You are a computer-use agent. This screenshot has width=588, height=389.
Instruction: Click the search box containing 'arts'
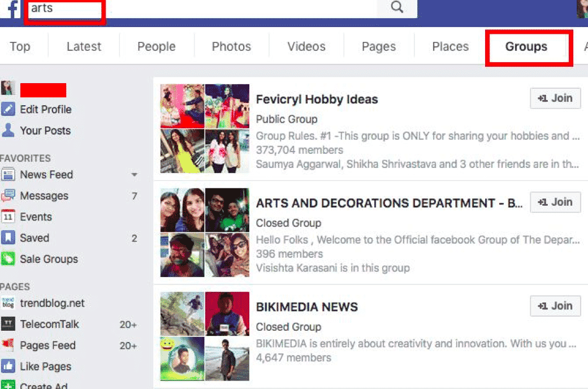click(x=202, y=8)
